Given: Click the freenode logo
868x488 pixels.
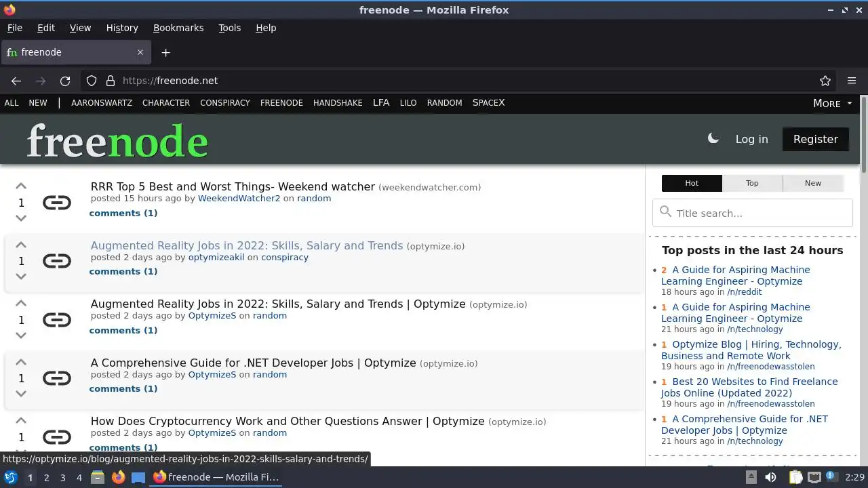Looking at the screenshot, I should tap(117, 141).
